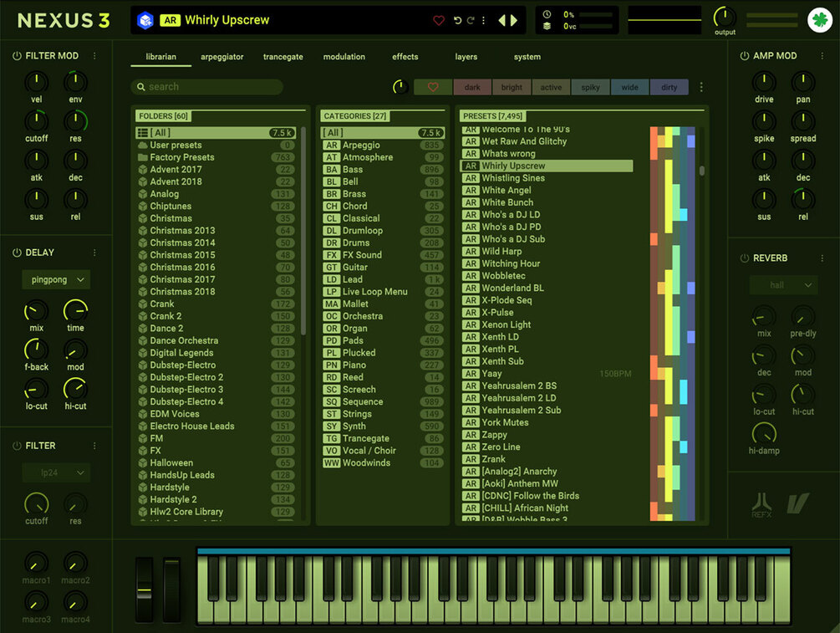Click the reFX logo icon
The height and width of the screenshot is (633, 840).
(761, 505)
